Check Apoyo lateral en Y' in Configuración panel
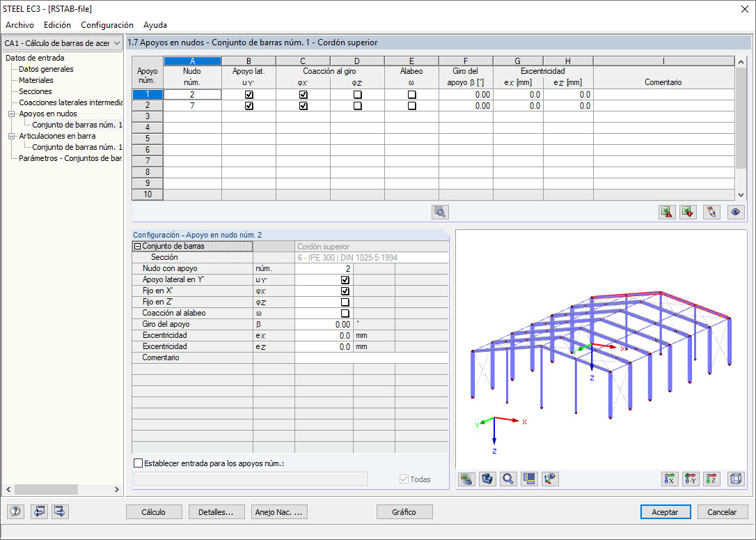The image size is (756, 540). click(345, 280)
